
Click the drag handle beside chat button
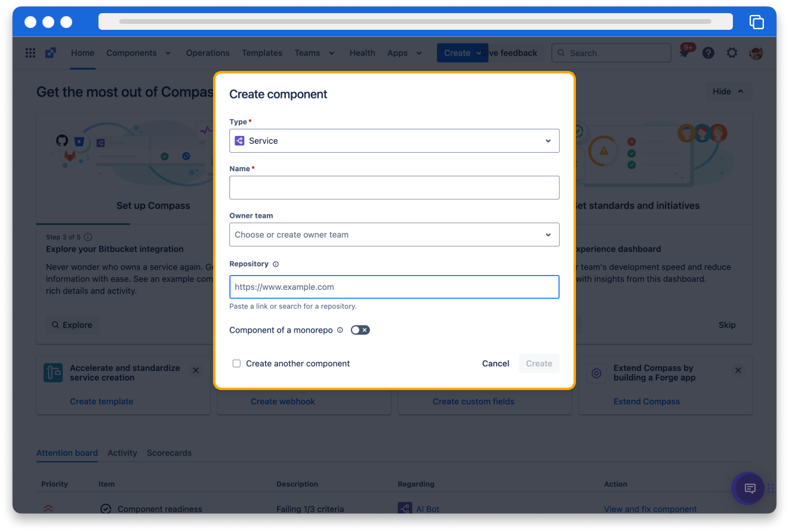771,488
